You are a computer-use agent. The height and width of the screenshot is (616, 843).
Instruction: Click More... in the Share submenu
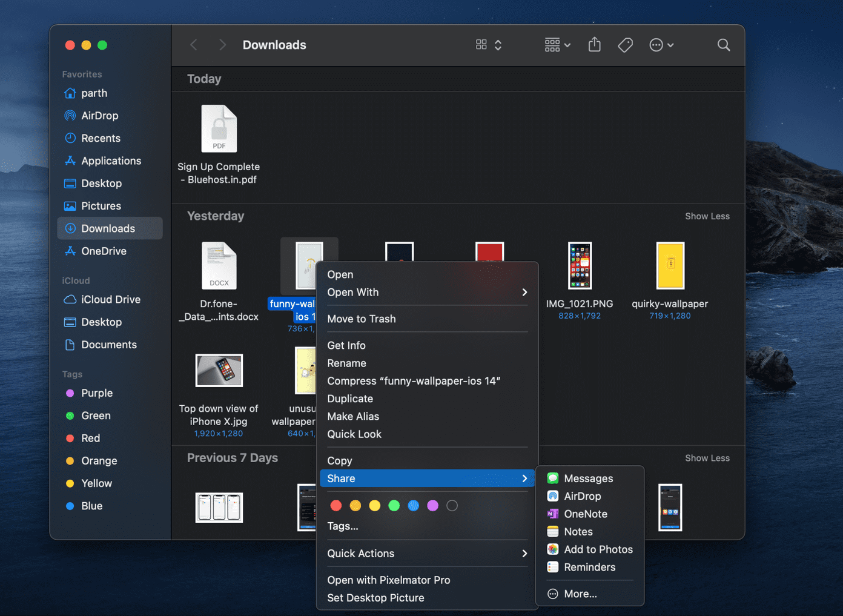[x=590, y=594]
